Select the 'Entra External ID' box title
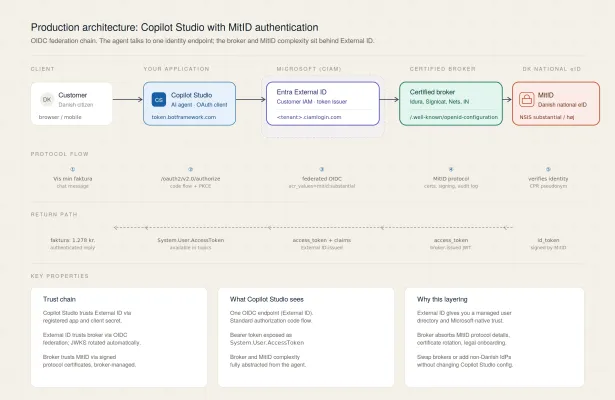Viewport: 615px width, 400px height. pos(301,92)
